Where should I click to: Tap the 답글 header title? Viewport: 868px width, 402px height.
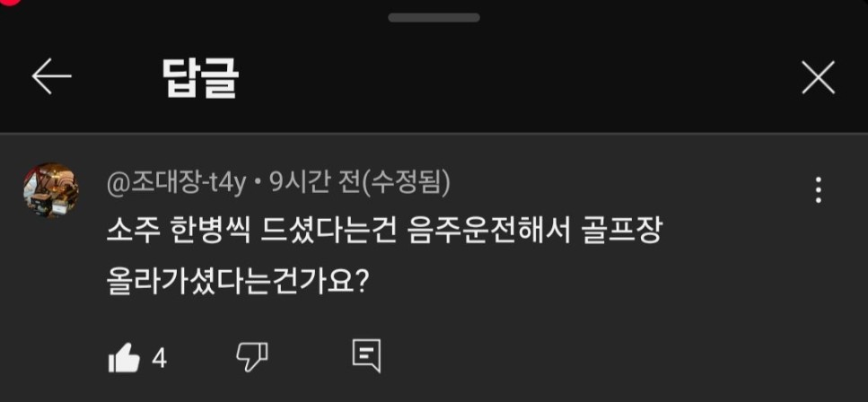point(201,77)
